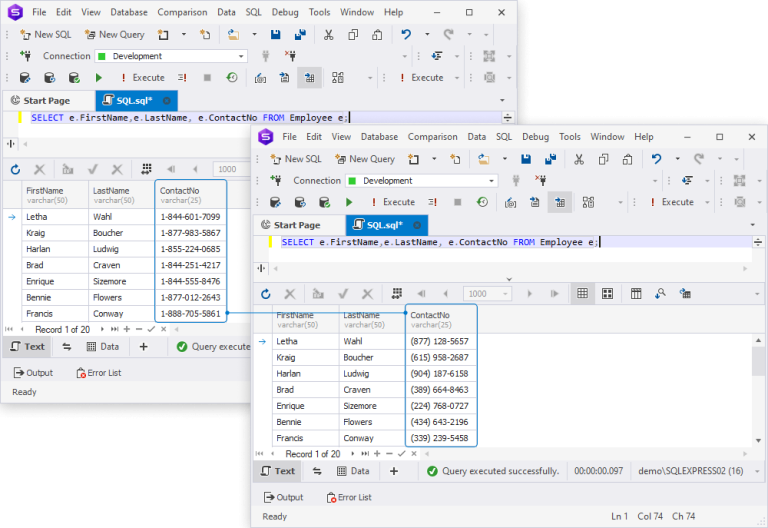Click the Cut scissors icon in the front window
This screenshot has height=528, width=768.
578,159
